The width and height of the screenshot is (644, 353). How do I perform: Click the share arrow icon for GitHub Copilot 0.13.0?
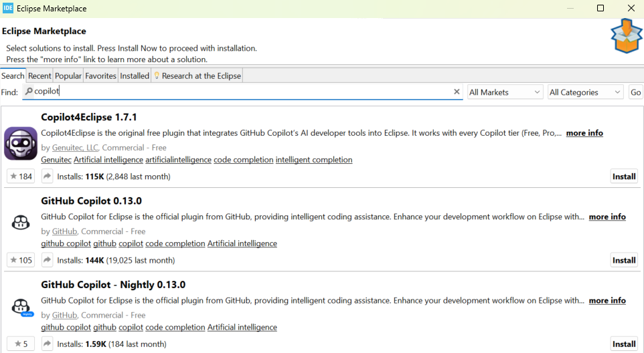[48, 260]
